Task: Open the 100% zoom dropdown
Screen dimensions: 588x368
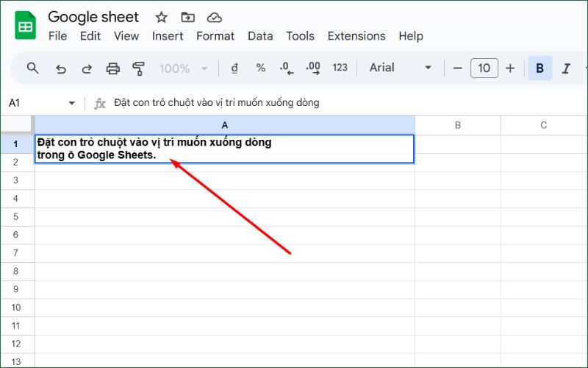Action: 181,68
